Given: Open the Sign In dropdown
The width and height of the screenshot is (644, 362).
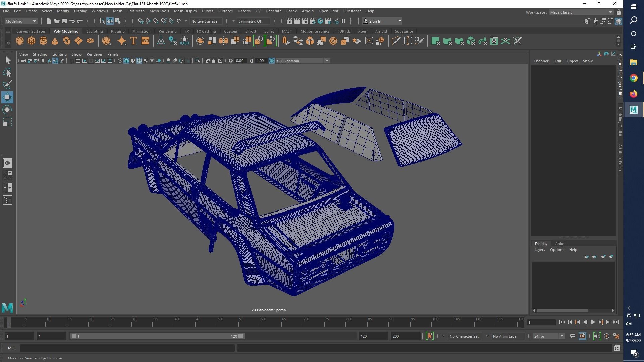Looking at the screenshot, I should (x=382, y=21).
